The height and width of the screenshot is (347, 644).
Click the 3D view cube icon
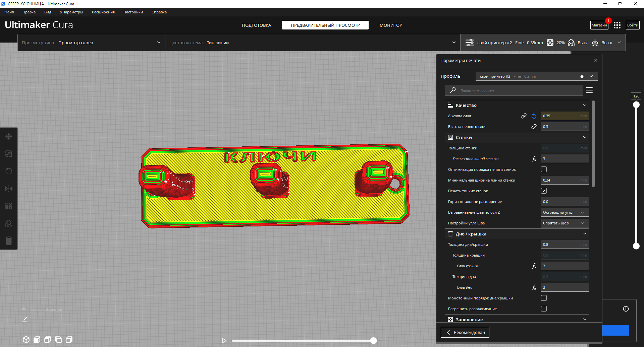(26, 340)
